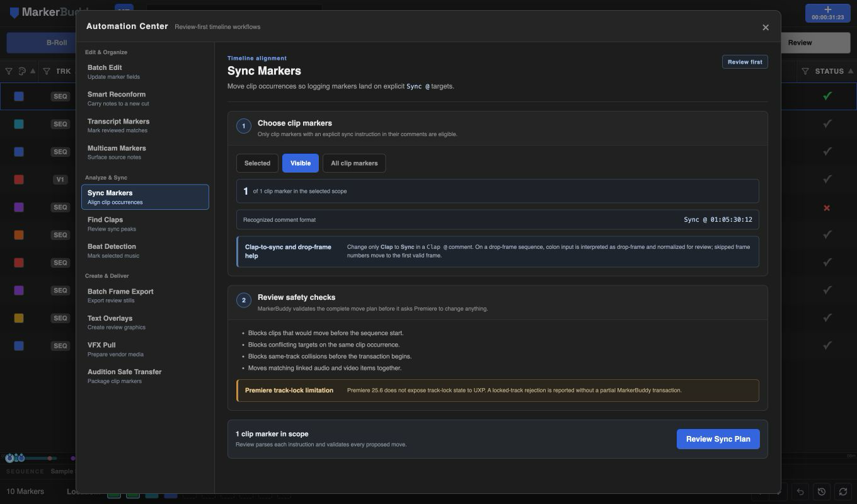Screen dimensions: 857x504
Task: Click the refresh icon in the bottom bar
Action: pyautogui.click(x=843, y=491)
